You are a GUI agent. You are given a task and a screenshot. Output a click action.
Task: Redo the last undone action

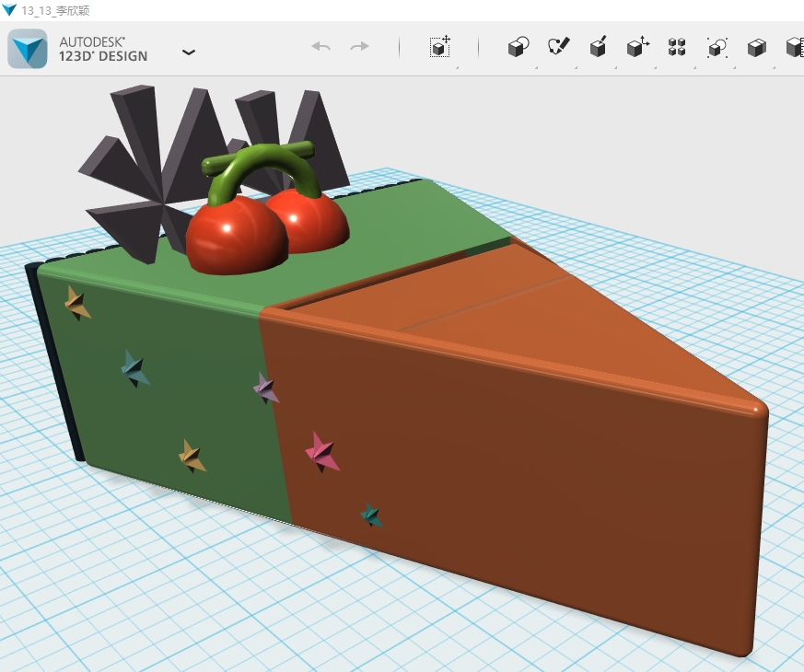359,47
